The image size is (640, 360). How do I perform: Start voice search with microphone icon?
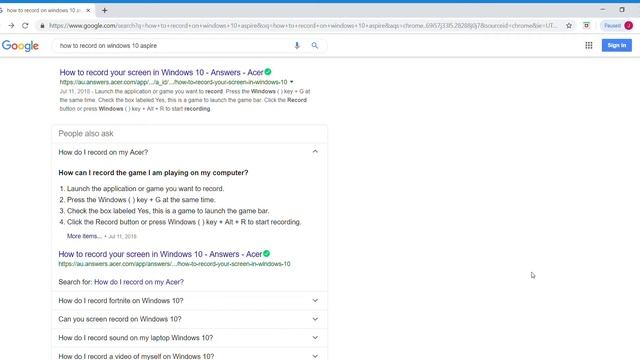pos(297,46)
